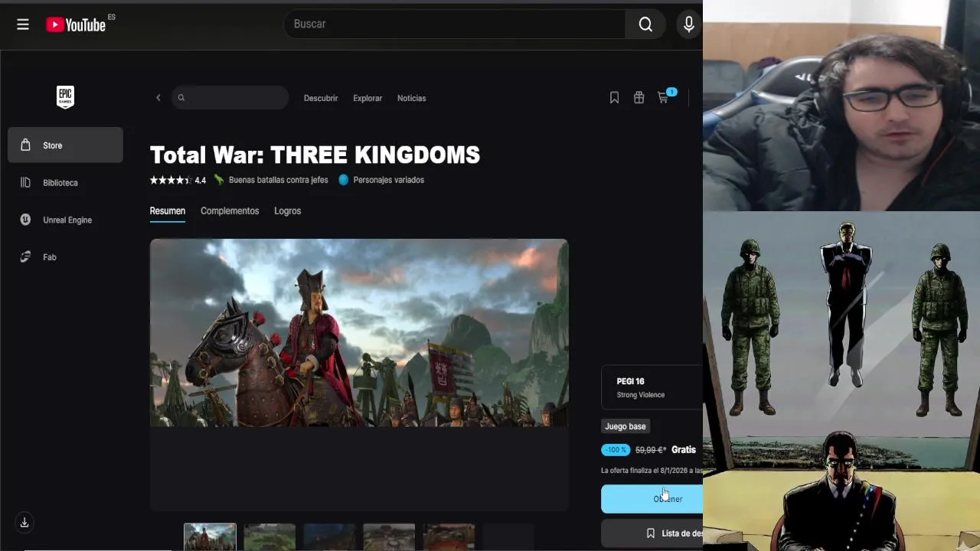
Task: Open the Explorar link
Action: point(367,98)
